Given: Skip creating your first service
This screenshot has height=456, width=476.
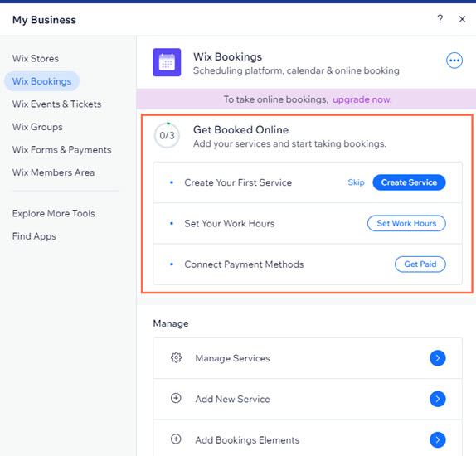Looking at the screenshot, I should tap(356, 182).
